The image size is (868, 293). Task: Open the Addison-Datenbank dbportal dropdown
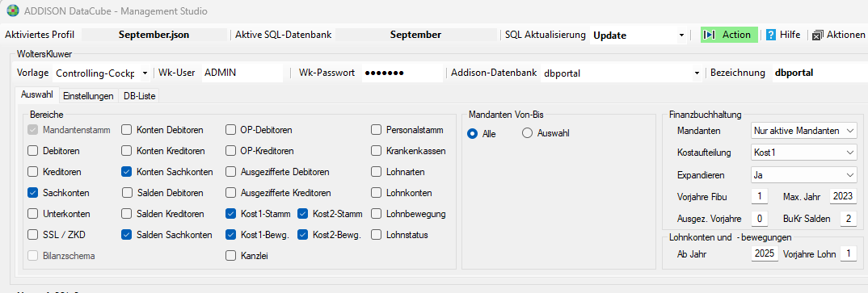[697, 73]
